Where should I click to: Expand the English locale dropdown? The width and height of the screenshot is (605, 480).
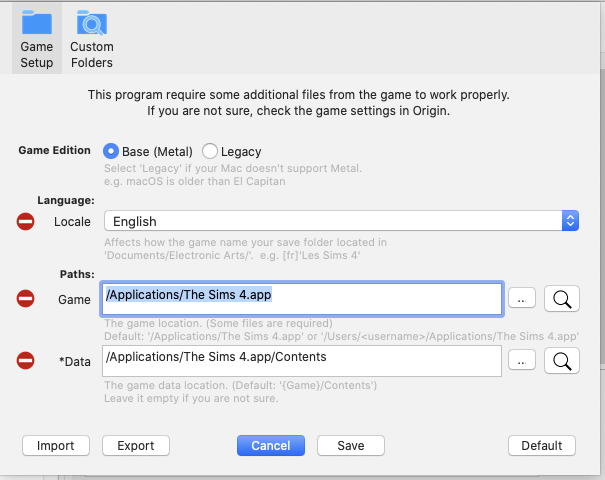click(x=341, y=221)
